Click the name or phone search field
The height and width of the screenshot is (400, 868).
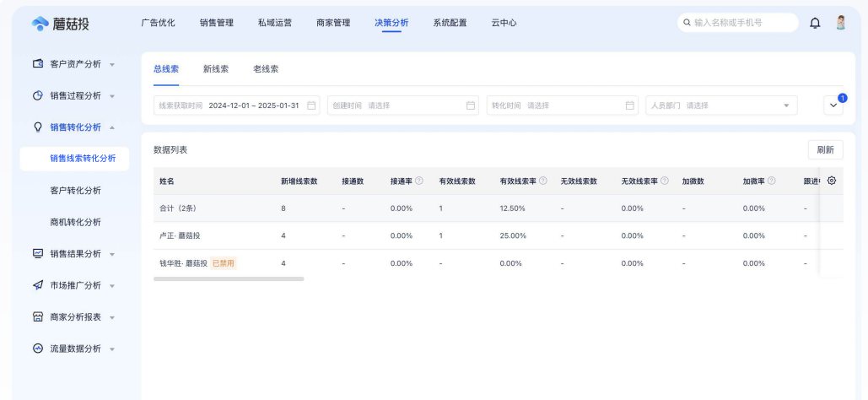(737, 23)
